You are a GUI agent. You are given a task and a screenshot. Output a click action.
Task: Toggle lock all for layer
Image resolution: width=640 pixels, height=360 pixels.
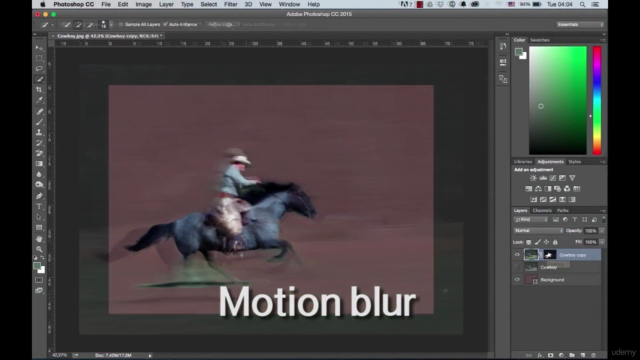coord(555,242)
